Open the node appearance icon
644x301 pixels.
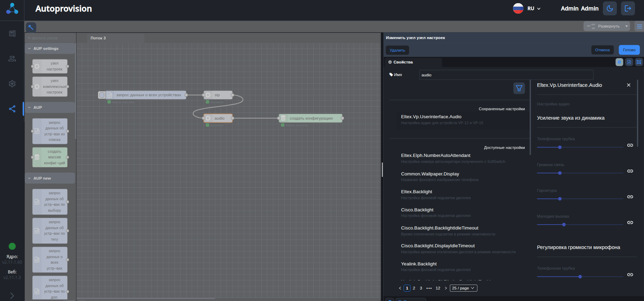[638, 62]
